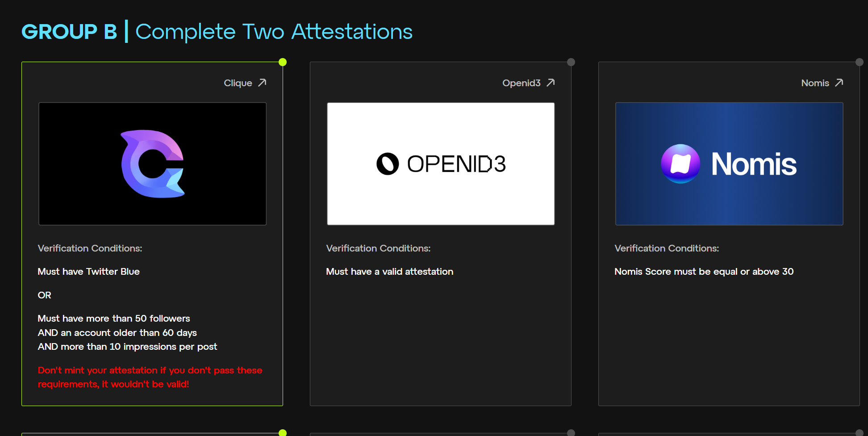
Task: Click the arrow icon beside Nomis
Action: (839, 83)
